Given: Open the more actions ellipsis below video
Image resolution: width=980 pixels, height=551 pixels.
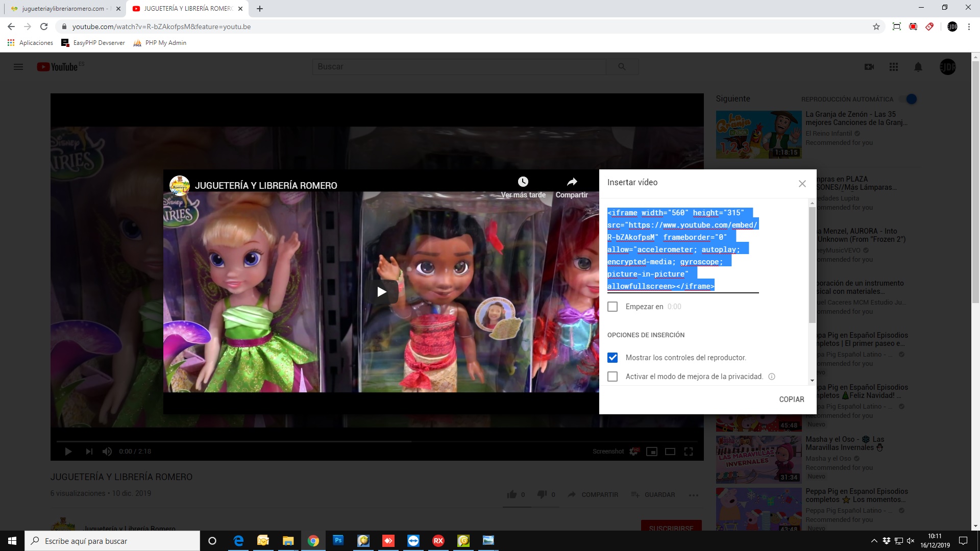Looking at the screenshot, I should pyautogui.click(x=693, y=495).
